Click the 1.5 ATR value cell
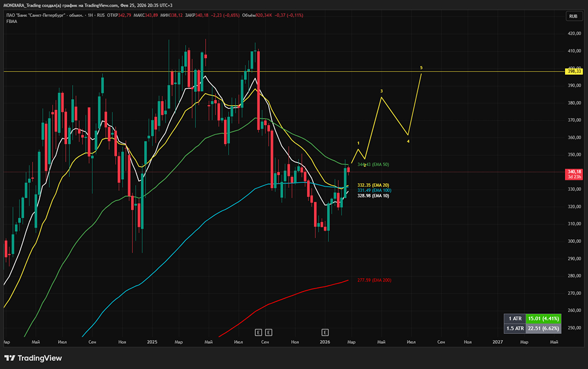This screenshot has width=588, height=369. [543, 328]
